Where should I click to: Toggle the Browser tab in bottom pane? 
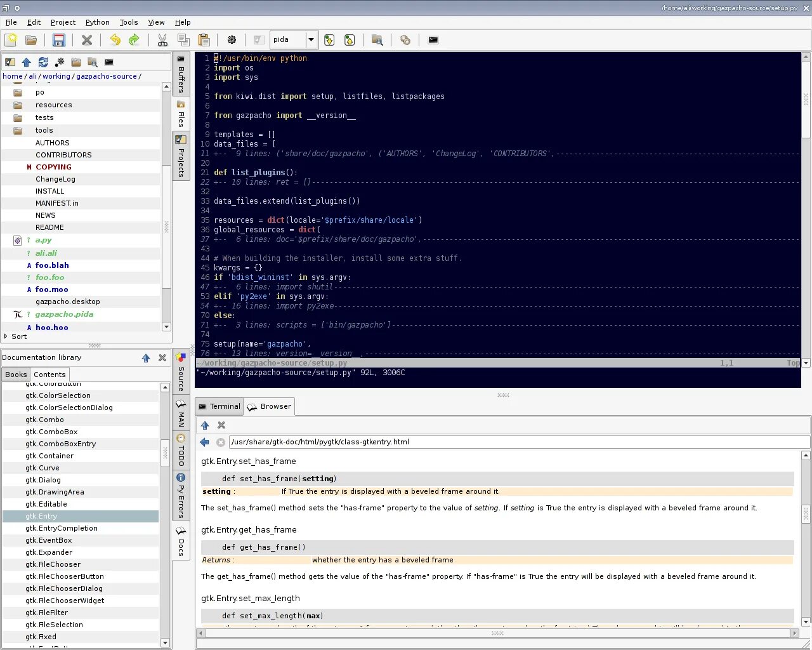269,406
